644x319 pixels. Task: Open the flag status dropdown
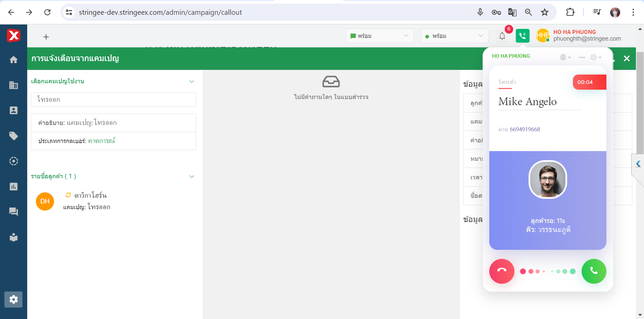380,36
